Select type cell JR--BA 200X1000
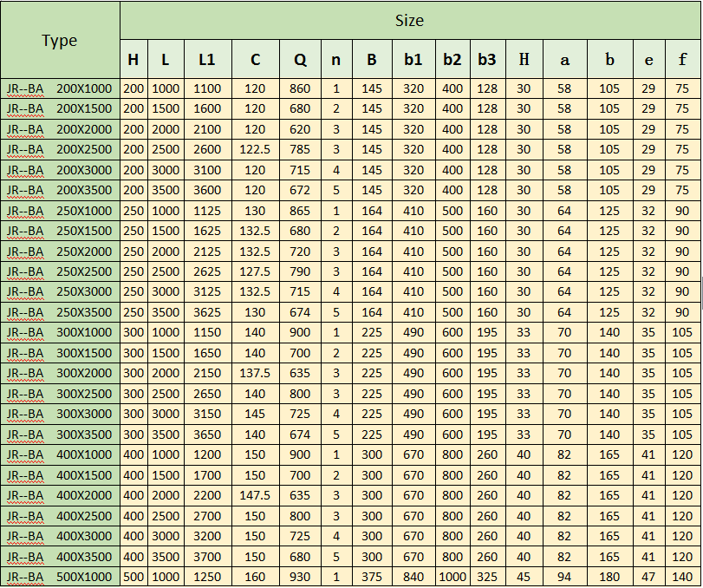 tap(60, 88)
